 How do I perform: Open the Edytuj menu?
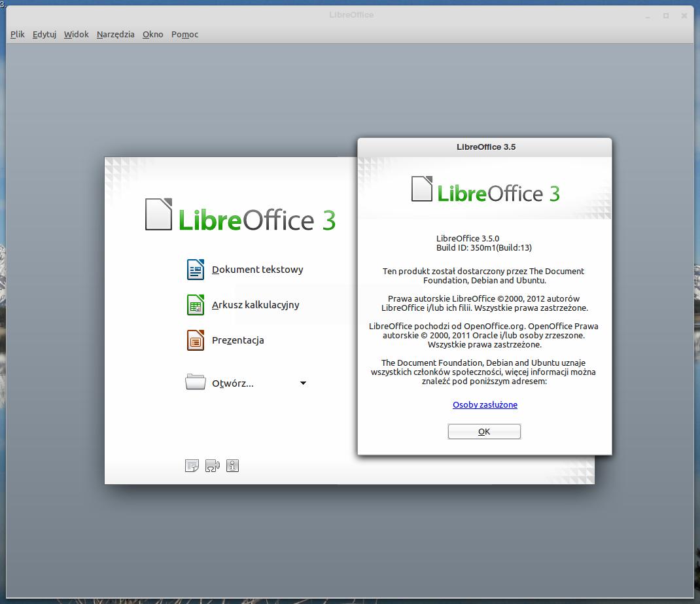click(x=44, y=35)
